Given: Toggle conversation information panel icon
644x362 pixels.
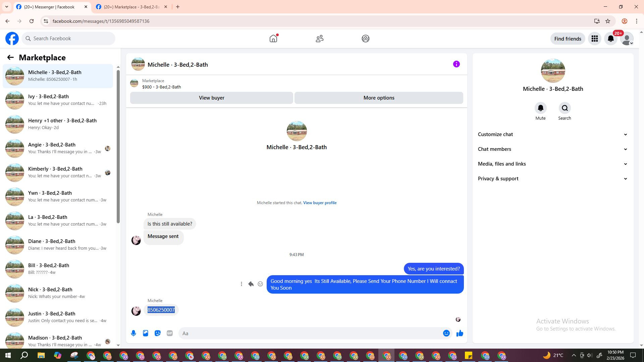Looking at the screenshot, I should pyautogui.click(x=456, y=64).
